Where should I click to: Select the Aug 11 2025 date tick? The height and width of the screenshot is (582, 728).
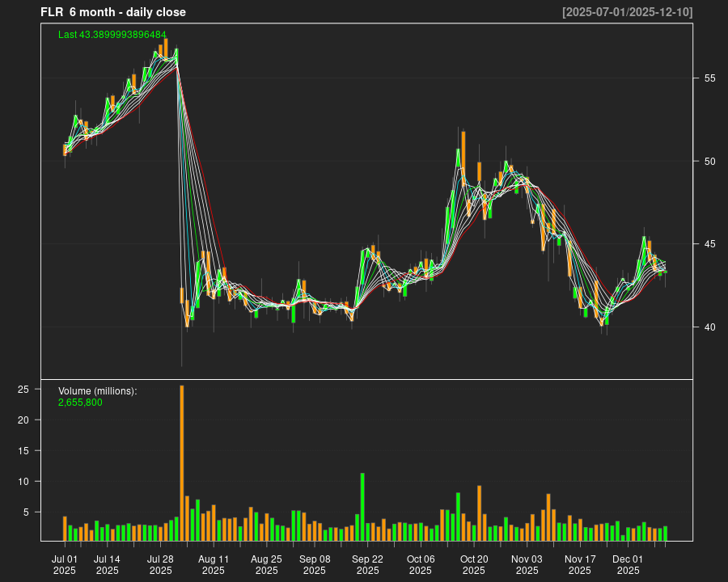[214, 564]
